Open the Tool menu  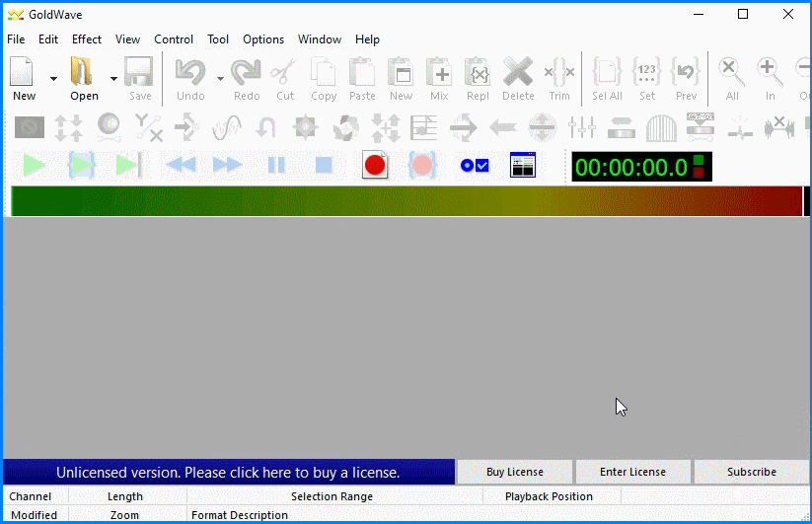pos(218,39)
